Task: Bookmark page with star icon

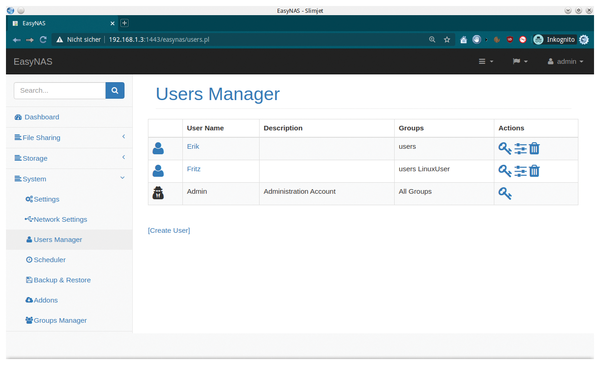Action: (447, 39)
